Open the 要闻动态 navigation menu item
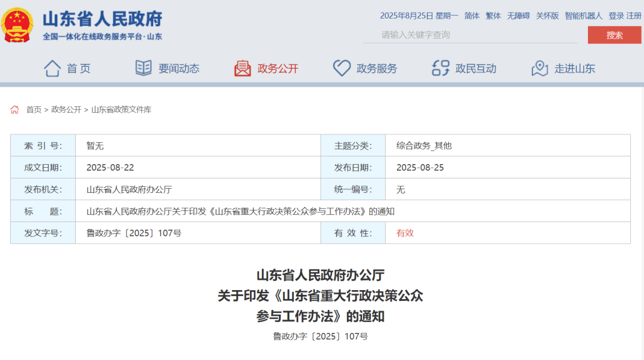644x360 pixels. tap(179, 69)
